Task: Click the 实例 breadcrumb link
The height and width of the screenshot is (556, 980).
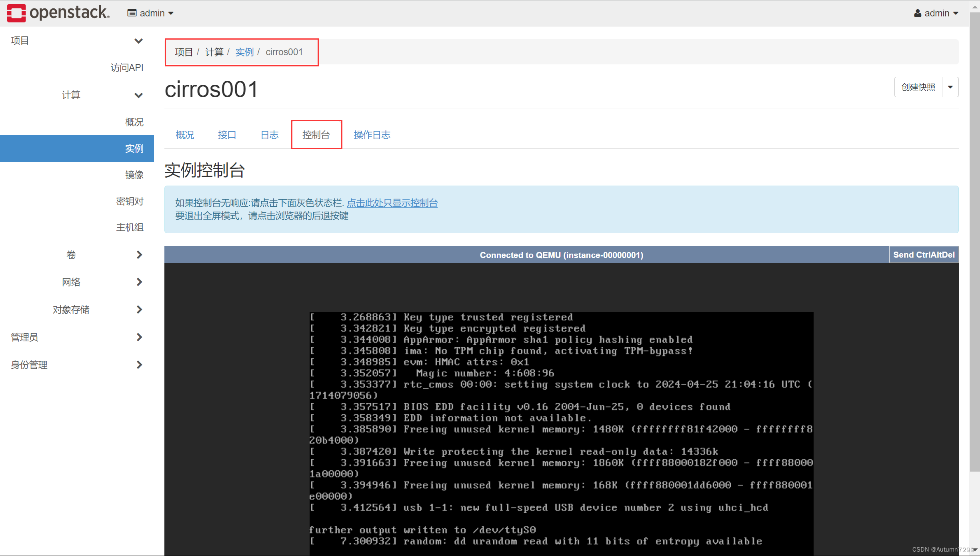Action: pos(244,52)
